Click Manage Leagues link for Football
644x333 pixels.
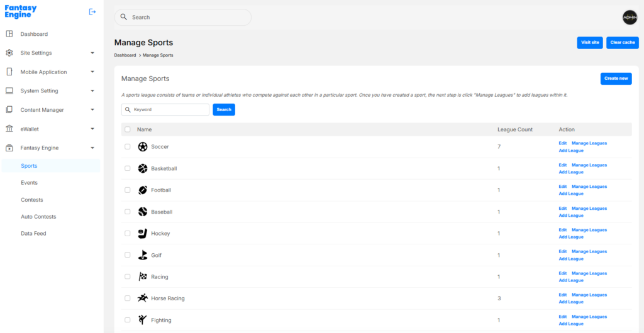589,187
